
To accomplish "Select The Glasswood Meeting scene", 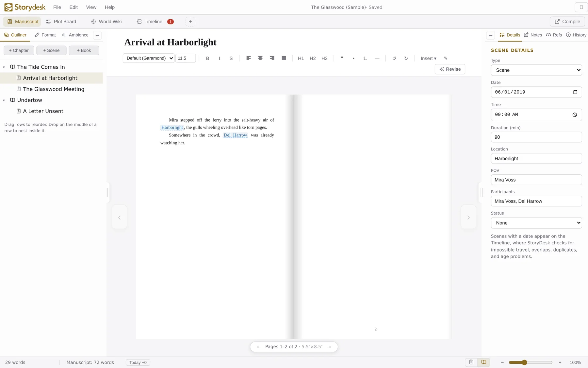I will pyautogui.click(x=51, y=89).
